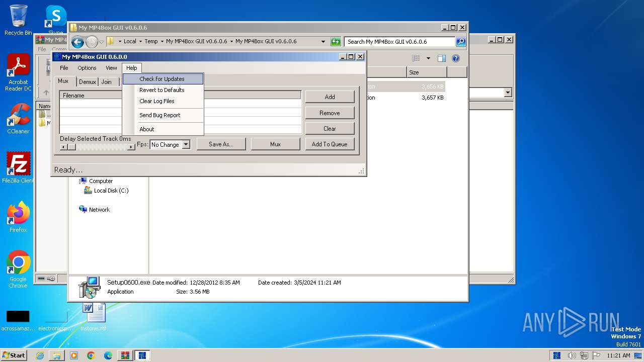Click the Add button
Viewport: 644px width, 362px height.
click(x=330, y=97)
